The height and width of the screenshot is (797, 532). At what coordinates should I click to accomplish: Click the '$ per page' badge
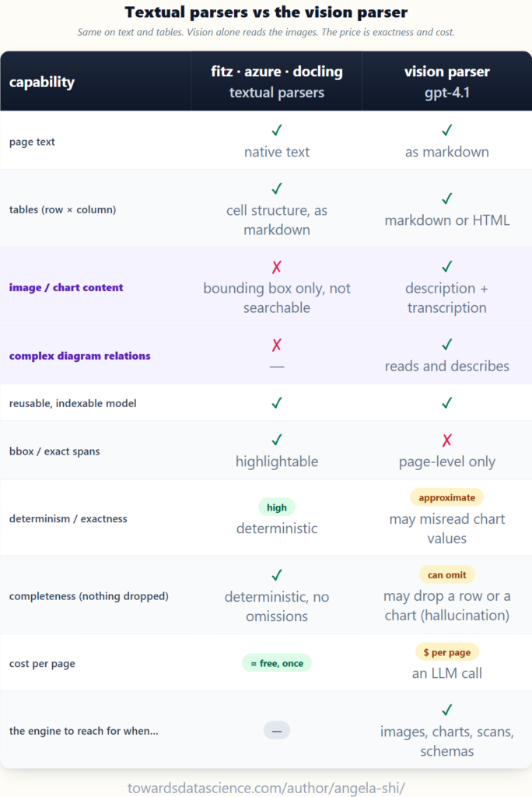tap(446, 652)
